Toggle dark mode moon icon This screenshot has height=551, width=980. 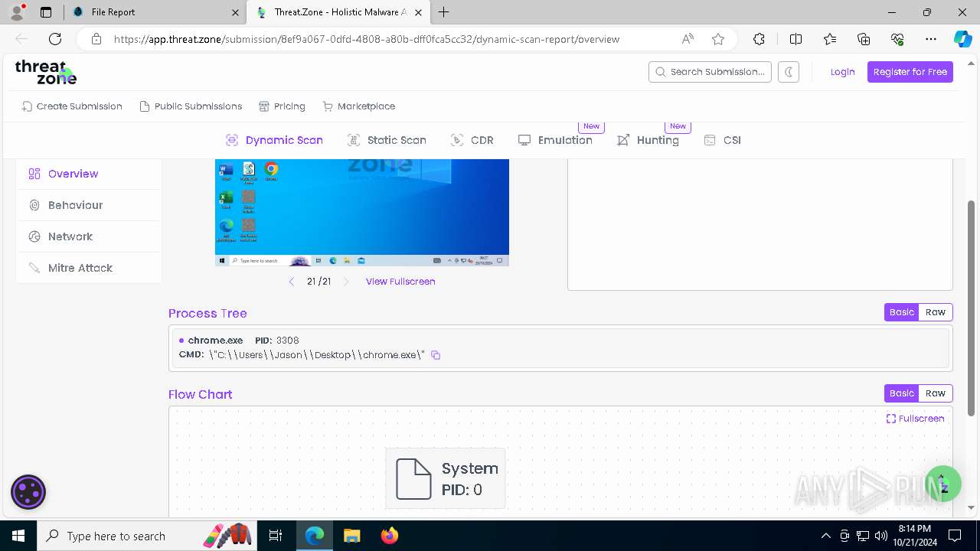(x=789, y=72)
